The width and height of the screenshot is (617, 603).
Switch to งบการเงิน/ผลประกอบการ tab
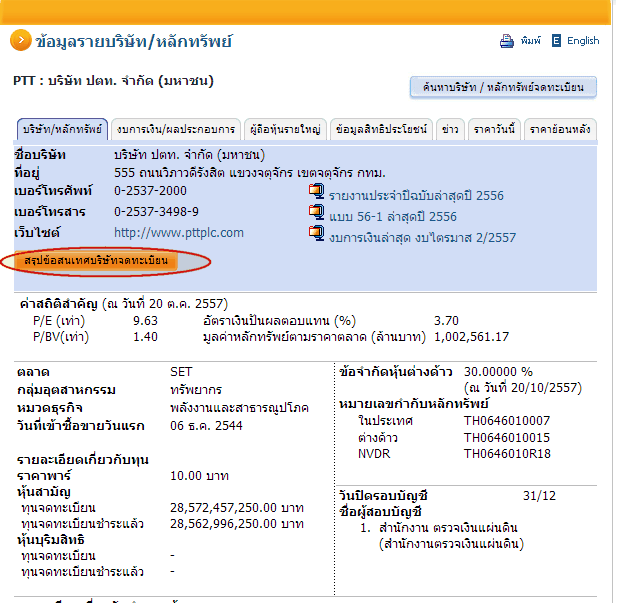pyautogui.click(x=175, y=129)
